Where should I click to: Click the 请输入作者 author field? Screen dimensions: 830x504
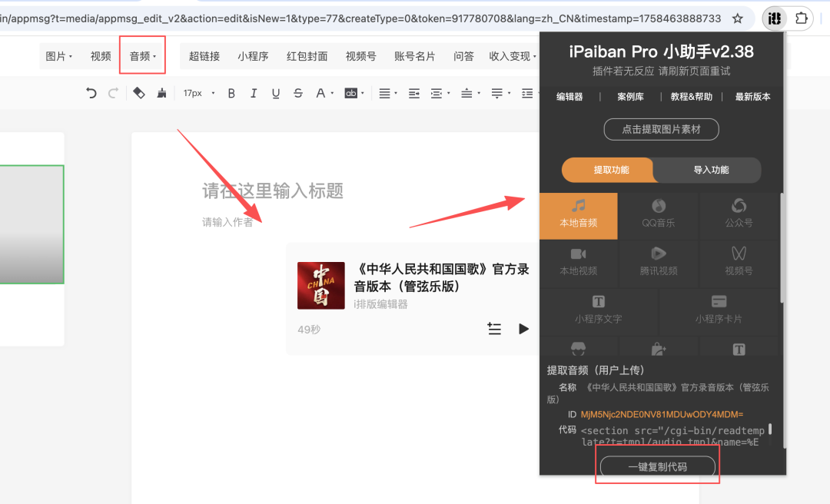[x=227, y=222]
